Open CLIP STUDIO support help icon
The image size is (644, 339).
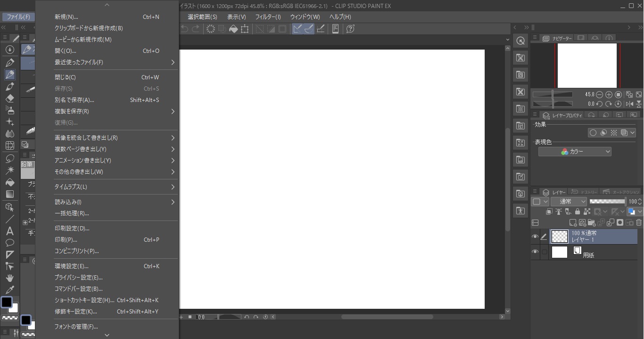[350, 29]
